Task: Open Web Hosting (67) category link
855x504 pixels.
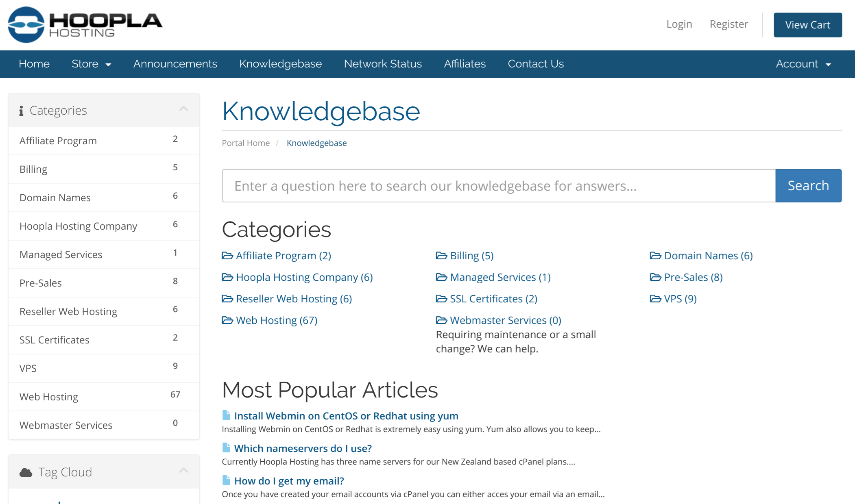Action: [277, 320]
